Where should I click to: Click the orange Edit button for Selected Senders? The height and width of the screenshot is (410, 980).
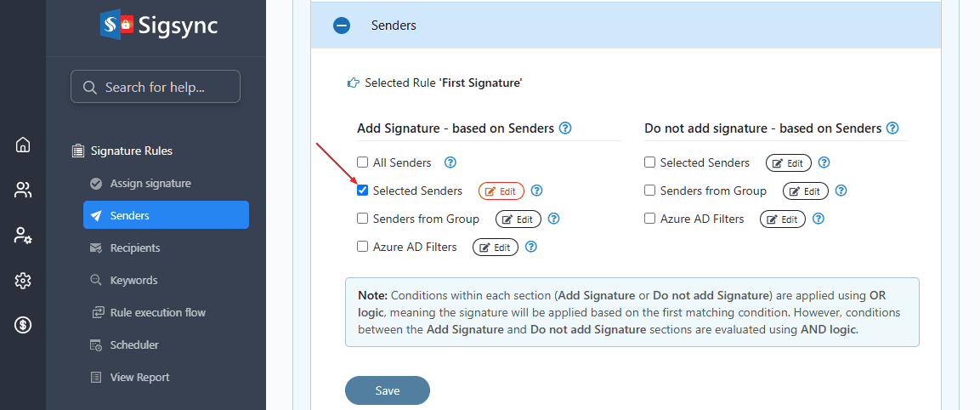[x=501, y=191]
